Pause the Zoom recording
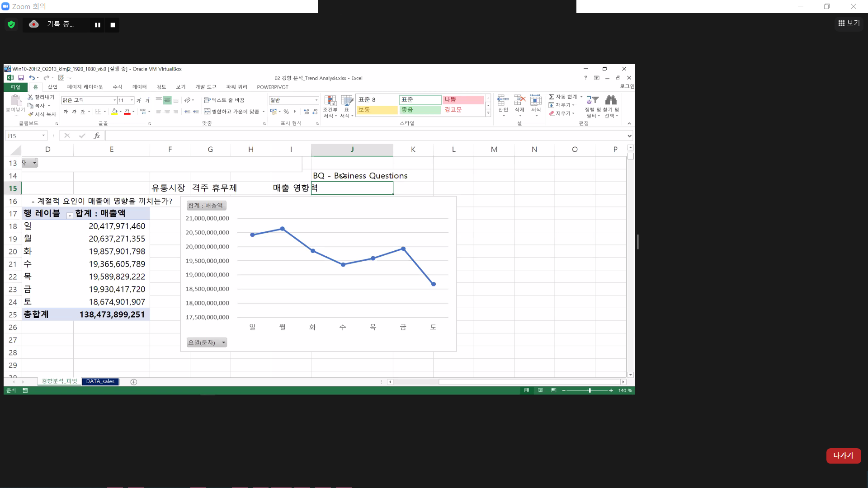Image resolution: width=868 pixels, height=488 pixels. pos(97,25)
